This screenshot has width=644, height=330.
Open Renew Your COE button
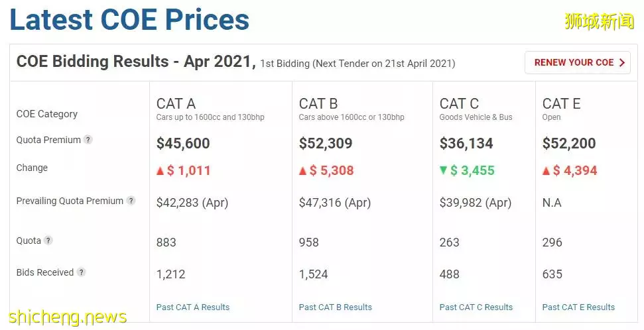pos(578,62)
